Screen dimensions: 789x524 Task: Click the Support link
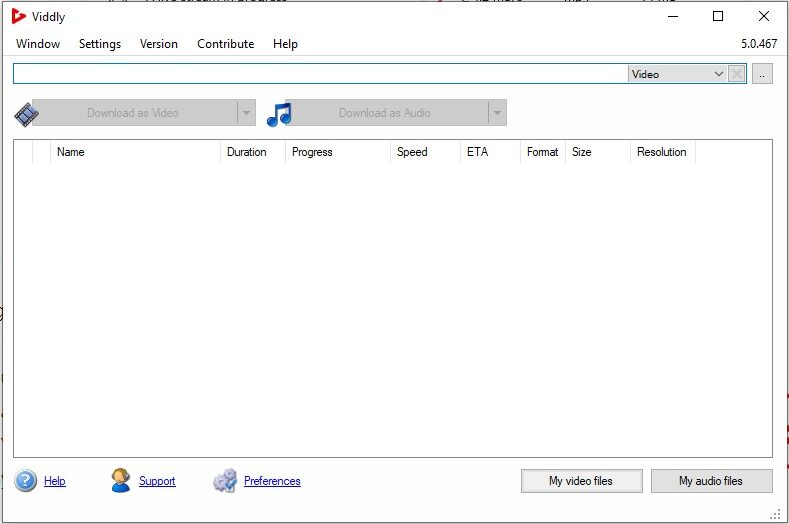pos(157,481)
